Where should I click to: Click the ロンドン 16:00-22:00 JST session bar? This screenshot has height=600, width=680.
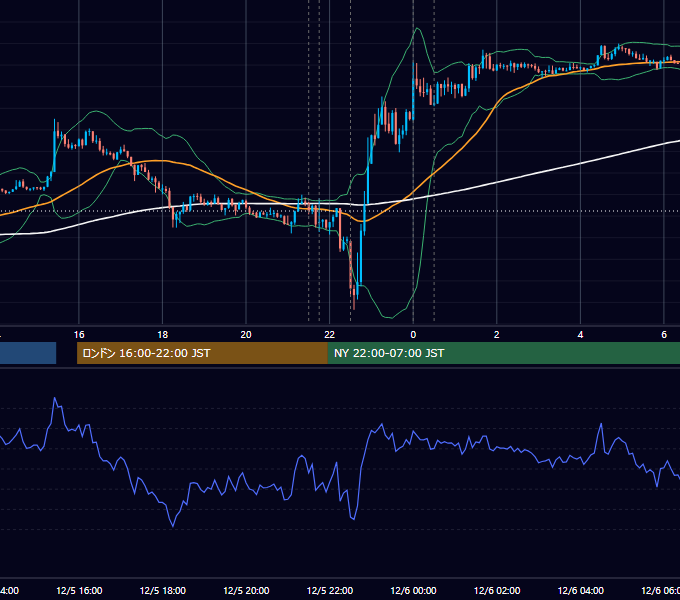[202, 353]
